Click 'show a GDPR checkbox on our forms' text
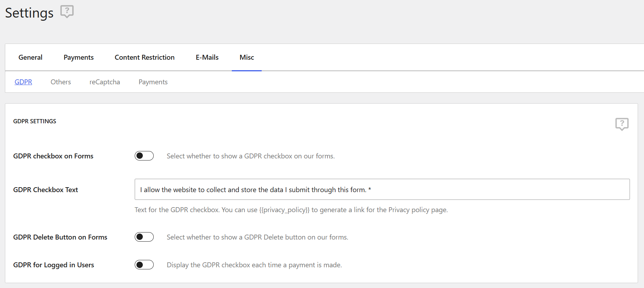This screenshot has width=644, height=288. tap(251, 156)
